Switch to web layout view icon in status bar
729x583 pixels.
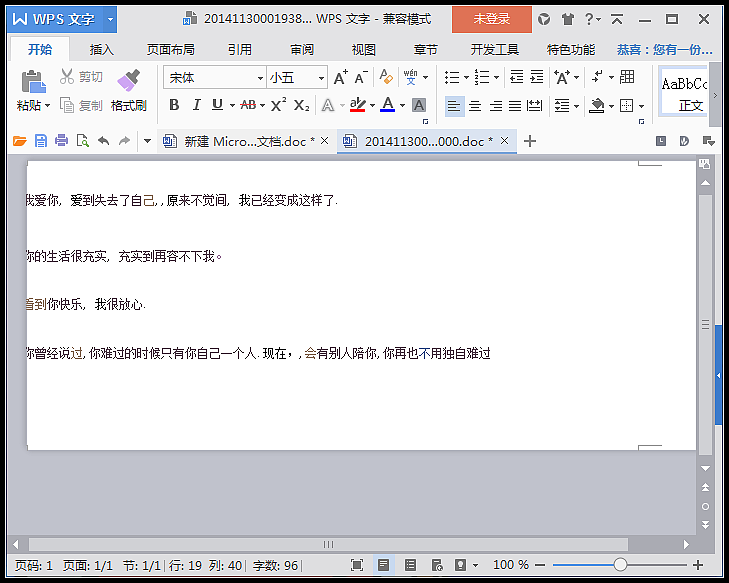pos(437,565)
